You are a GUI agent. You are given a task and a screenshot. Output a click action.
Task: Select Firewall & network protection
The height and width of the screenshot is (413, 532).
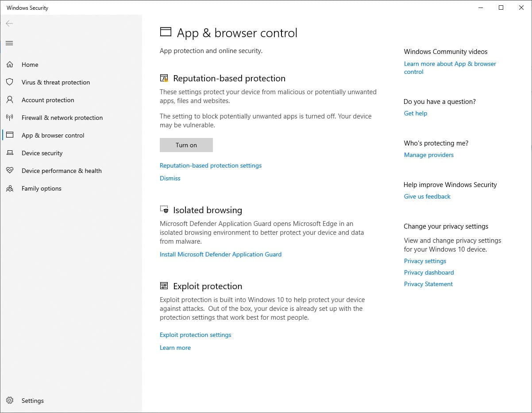pos(62,118)
